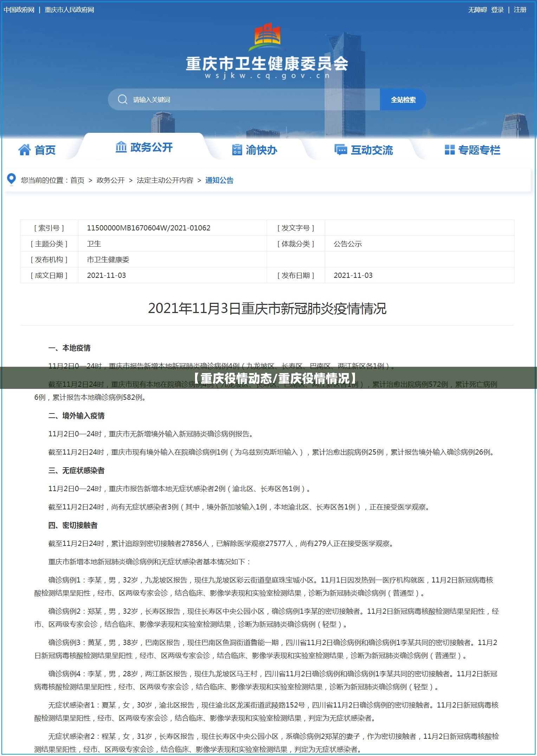Image resolution: width=537 pixels, height=756 pixels.
Task: Click the 三、无症状感染者 section heading
Action: point(77,470)
